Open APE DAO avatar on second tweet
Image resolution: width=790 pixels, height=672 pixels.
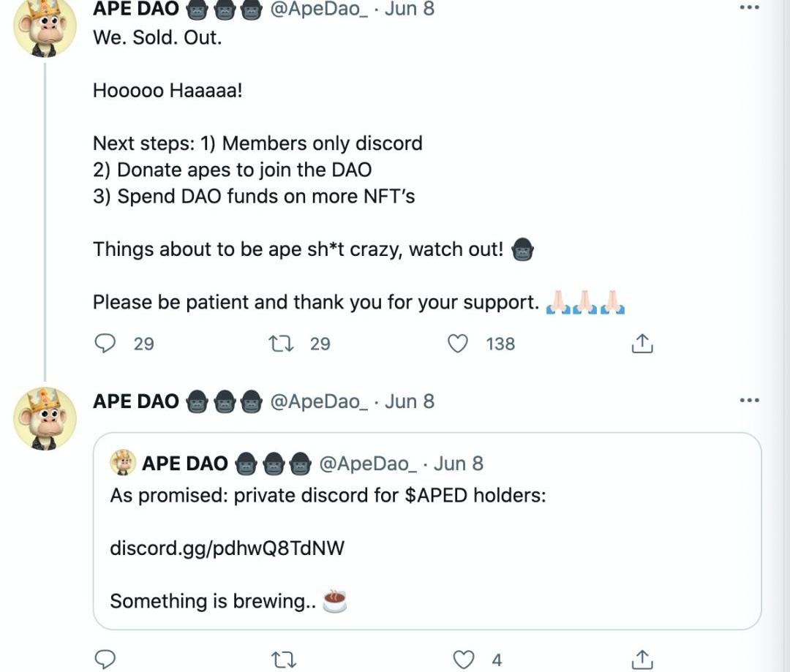point(45,418)
